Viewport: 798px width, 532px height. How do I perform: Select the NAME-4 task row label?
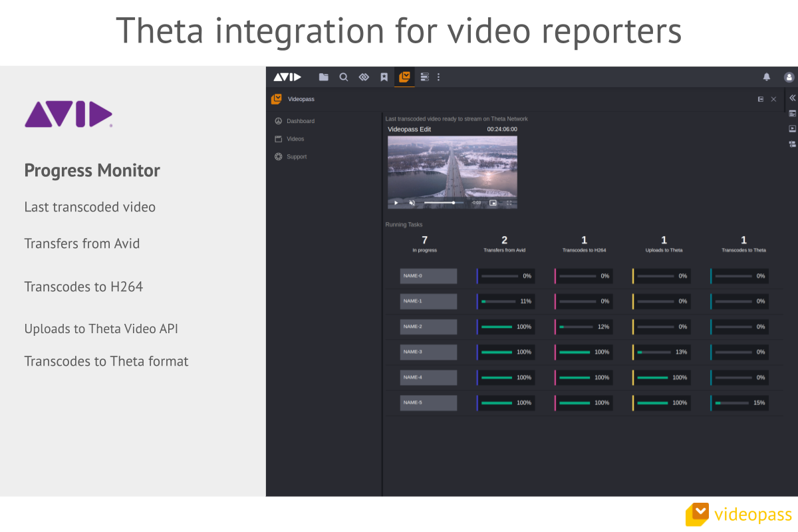[428, 377]
